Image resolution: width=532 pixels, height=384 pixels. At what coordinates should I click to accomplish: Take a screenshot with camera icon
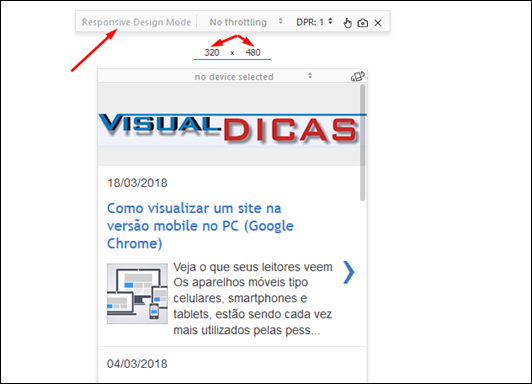(x=363, y=23)
